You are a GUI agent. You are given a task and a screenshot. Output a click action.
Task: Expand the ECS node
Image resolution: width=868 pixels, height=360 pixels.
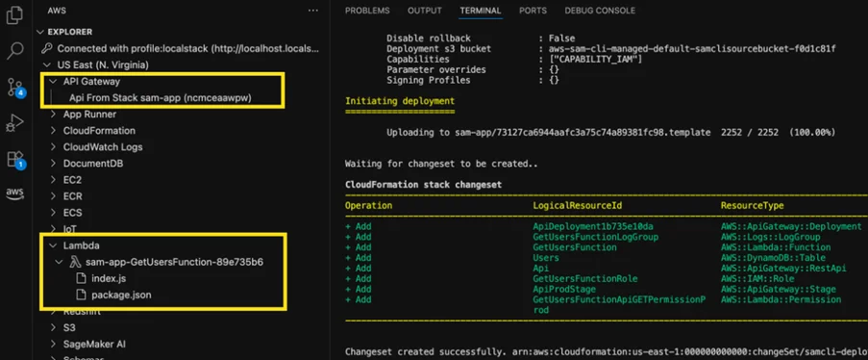click(x=53, y=213)
